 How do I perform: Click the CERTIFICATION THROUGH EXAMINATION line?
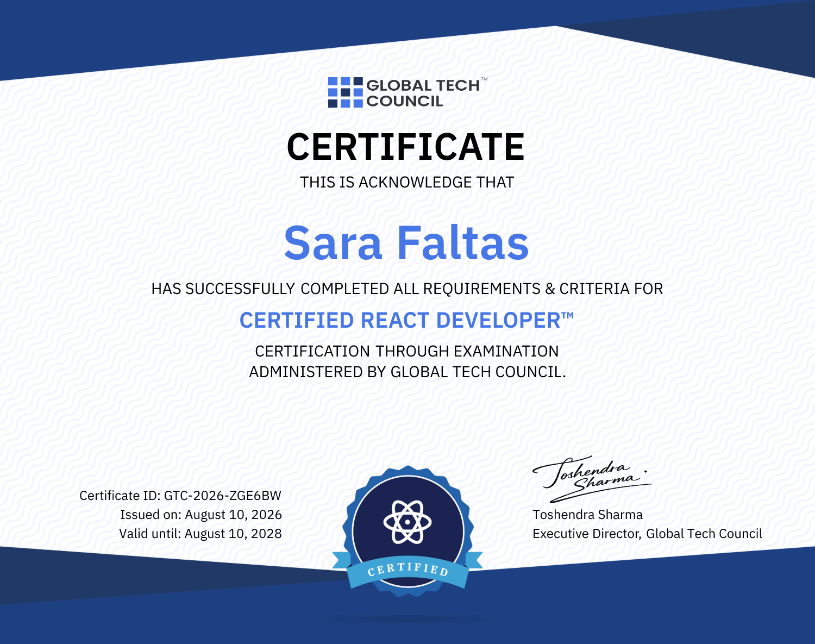pos(407,351)
